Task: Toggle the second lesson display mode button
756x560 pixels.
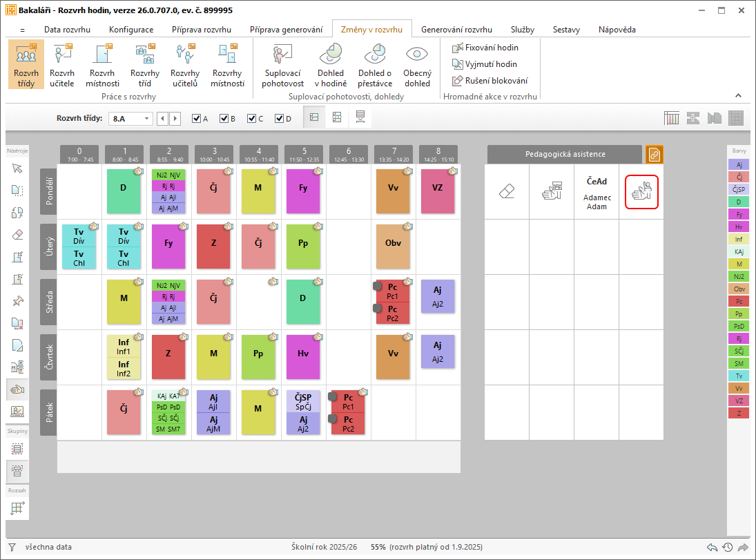Action: click(337, 117)
